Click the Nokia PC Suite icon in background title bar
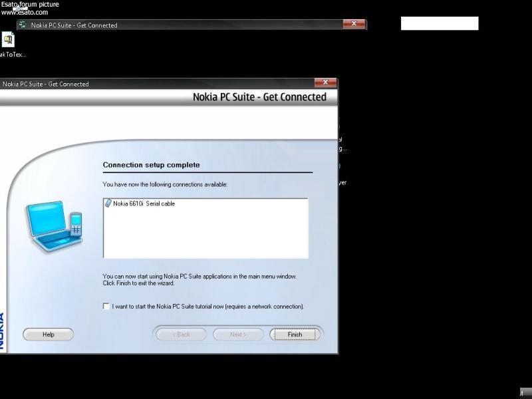532x399 pixels. [x=23, y=25]
